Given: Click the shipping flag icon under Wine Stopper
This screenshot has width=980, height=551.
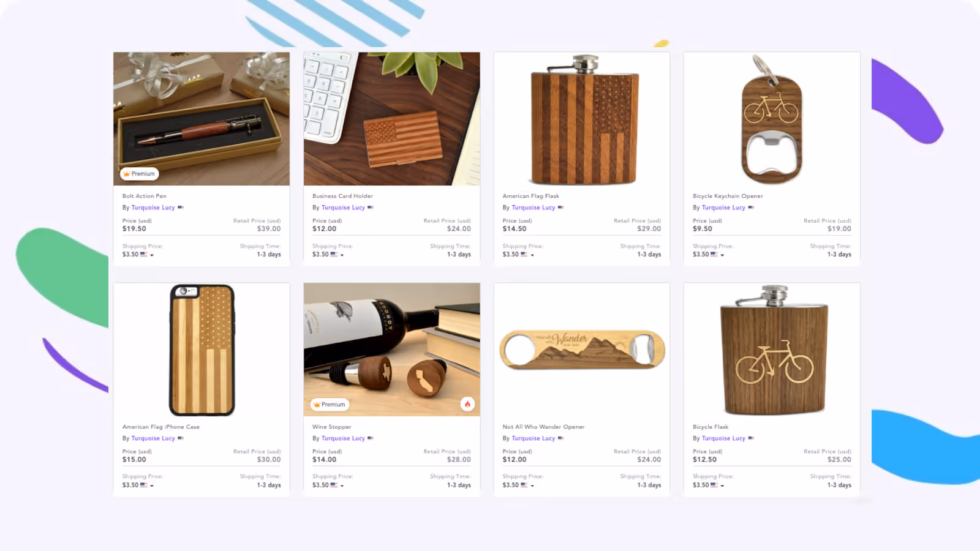Looking at the screenshot, I should (x=334, y=485).
